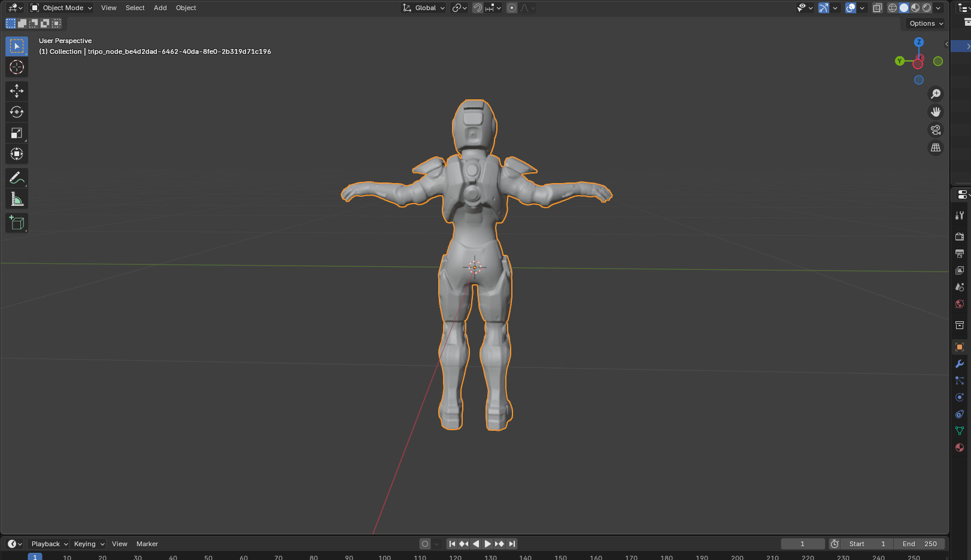The width and height of the screenshot is (971, 560).
Task: Play animation in reverse
Action: click(476, 544)
